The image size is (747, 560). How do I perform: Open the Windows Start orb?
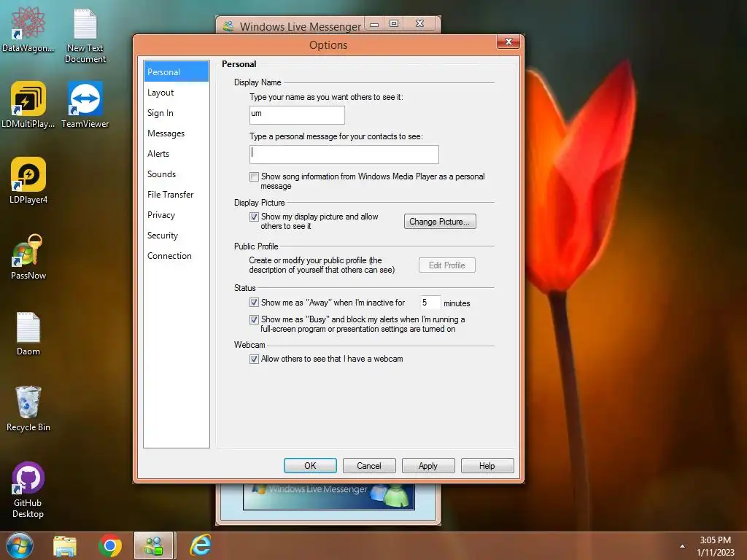(x=20, y=545)
